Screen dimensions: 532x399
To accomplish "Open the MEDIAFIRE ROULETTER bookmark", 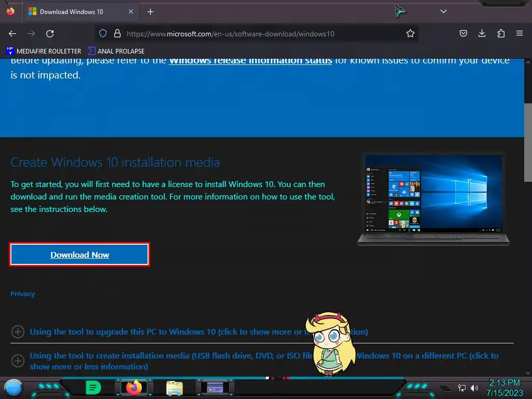I will [44, 51].
